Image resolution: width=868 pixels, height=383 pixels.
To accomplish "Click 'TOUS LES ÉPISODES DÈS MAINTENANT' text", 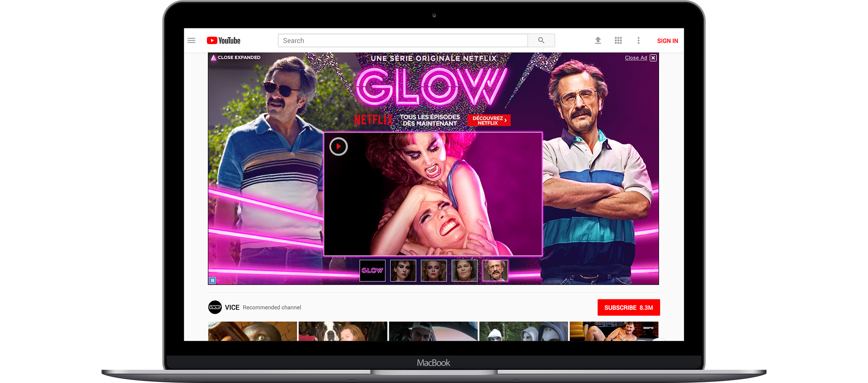I will pos(430,120).
